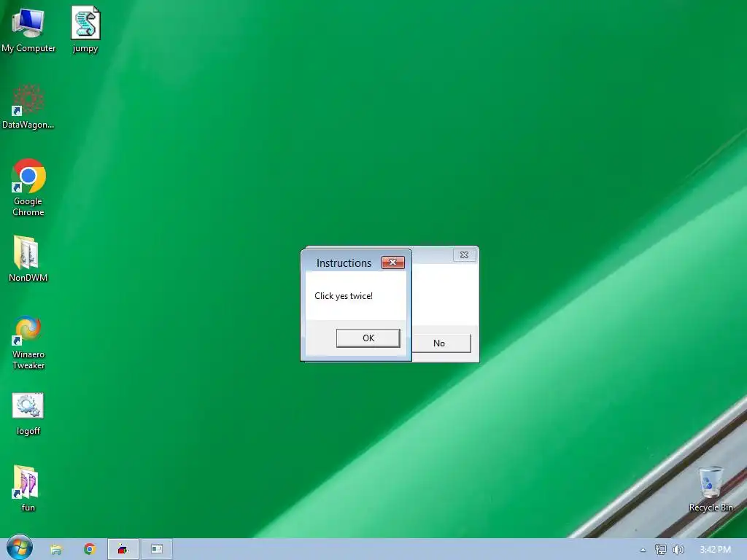Image resolution: width=747 pixels, height=560 pixels.
Task: Open the network tray icon
Action: pyautogui.click(x=660, y=550)
